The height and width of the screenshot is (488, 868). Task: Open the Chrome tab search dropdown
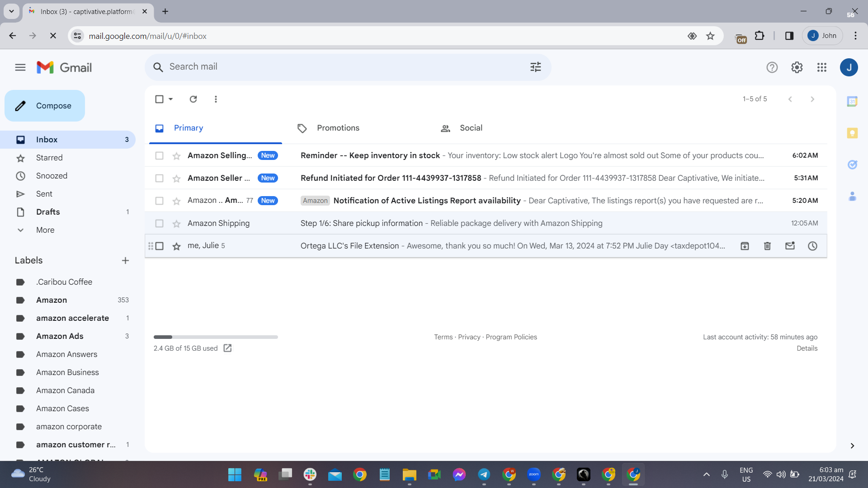pyautogui.click(x=11, y=11)
